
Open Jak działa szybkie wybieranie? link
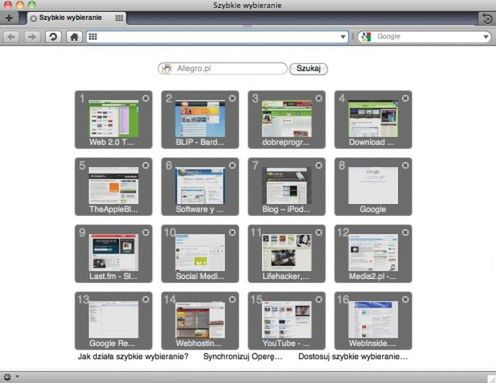[133, 357]
